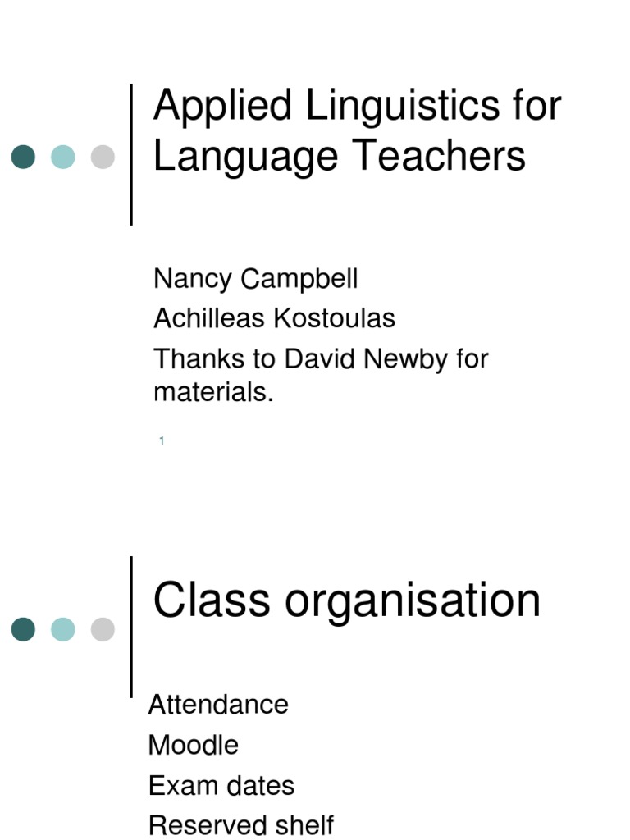The width and height of the screenshot is (630, 840).
Task: Click the dark teal dot beside Class organisation
Action: pyautogui.click(x=23, y=629)
